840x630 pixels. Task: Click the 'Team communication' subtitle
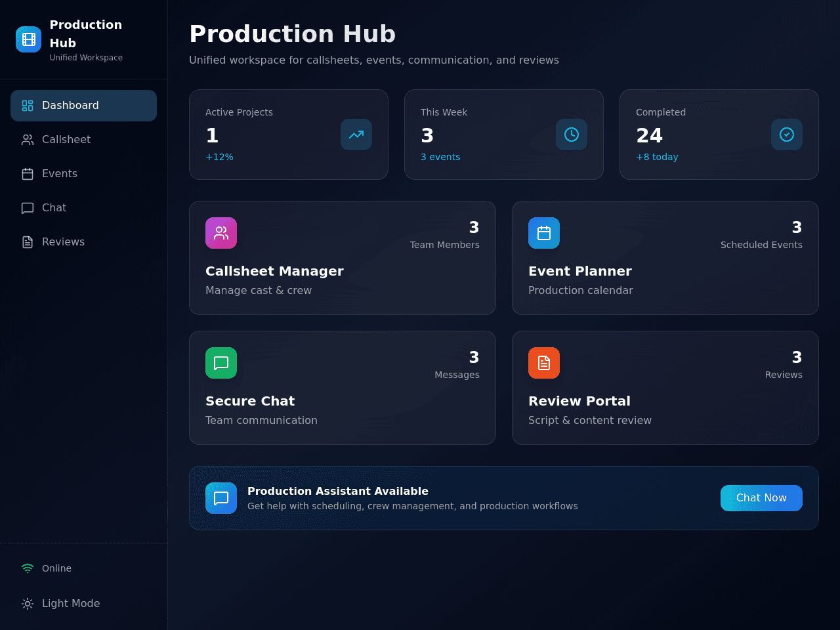point(261,420)
